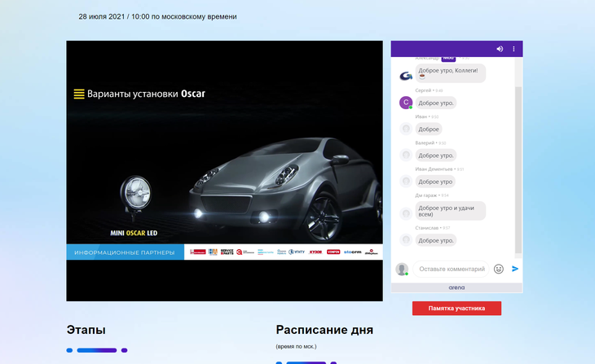
Task: Click the 'Иван Дементьев' sender name
Action: (x=434, y=169)
